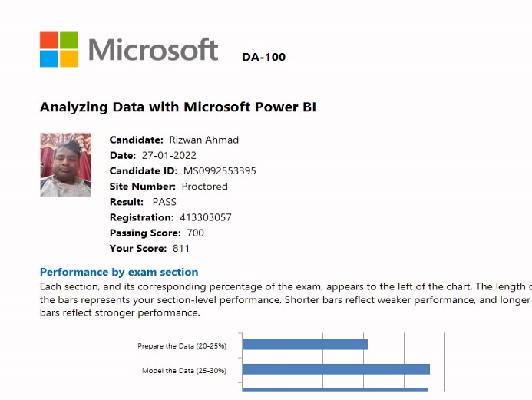Click the Analyzing Data with Microsoft Power BI title
532x400 pixels.
pyautogui.click(x=177, y=107)
